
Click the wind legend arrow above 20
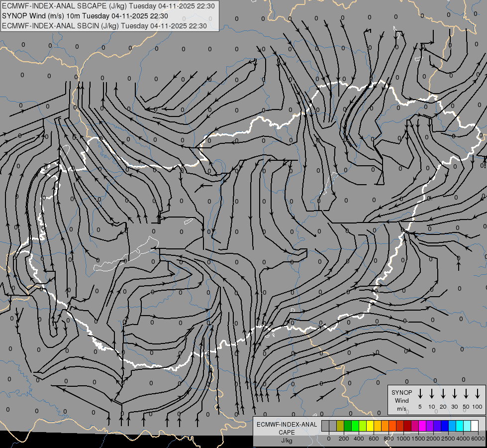(x=443, y=394)
